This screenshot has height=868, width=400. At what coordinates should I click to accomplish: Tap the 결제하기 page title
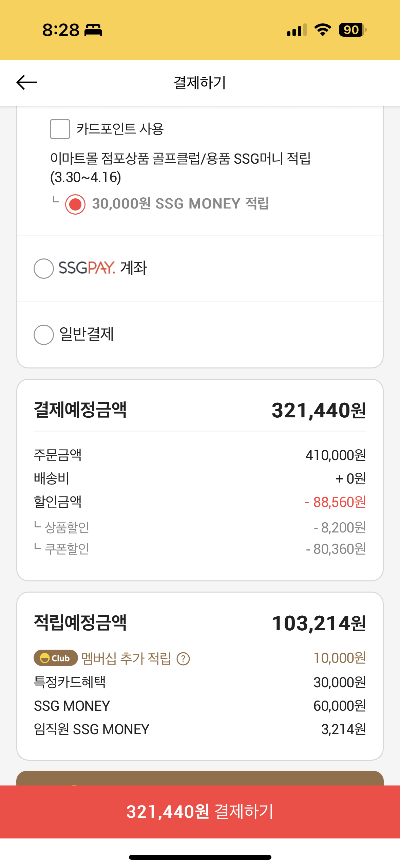coord(200,83)
